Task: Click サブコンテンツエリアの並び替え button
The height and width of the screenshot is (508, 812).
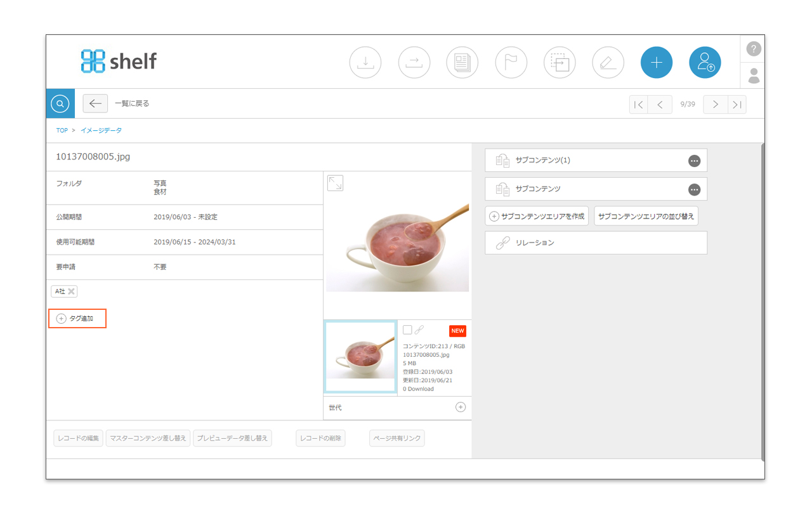Action: [x=646, y=216]
